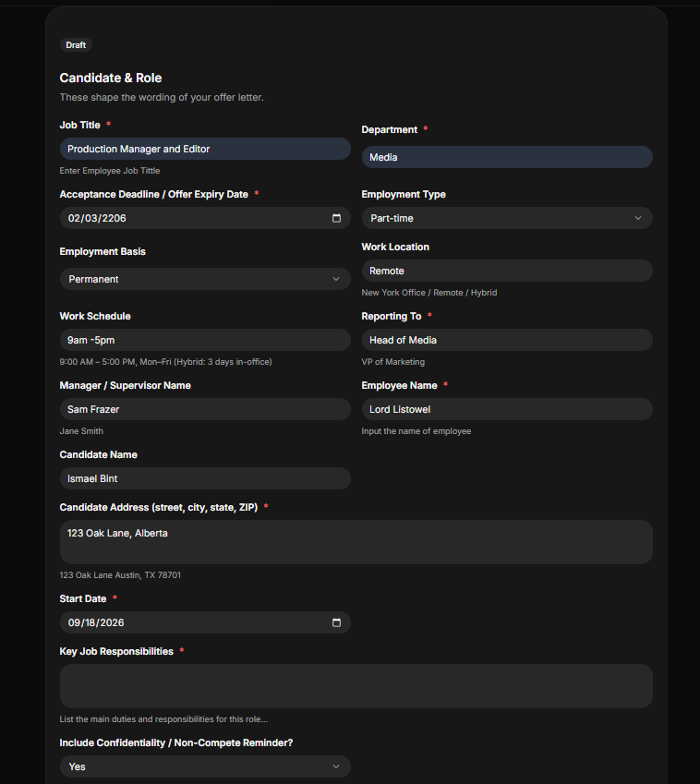Viewport: 700px width, 784px height.
Task: Focus the Start Date field showing 09/18/2026
Action: [x=205, y=622]
